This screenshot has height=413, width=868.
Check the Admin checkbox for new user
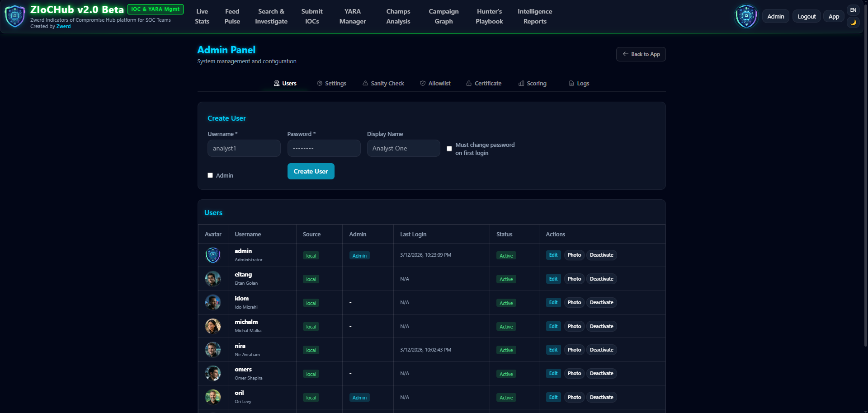coord(210,175)
